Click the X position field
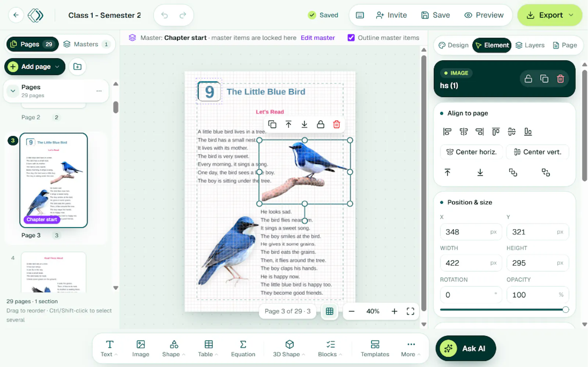The image size is (588, 367). [x=471, y=232]
